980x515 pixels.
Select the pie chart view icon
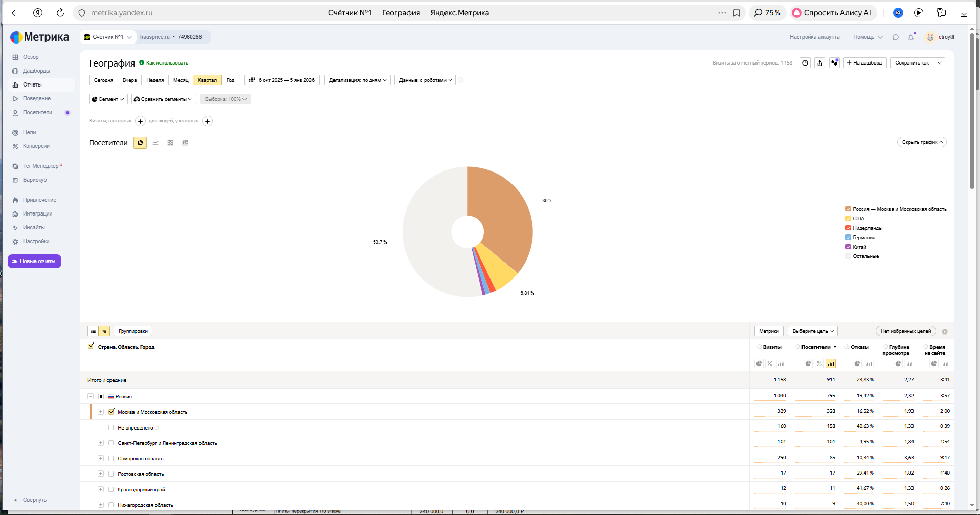tap(140, 143)
